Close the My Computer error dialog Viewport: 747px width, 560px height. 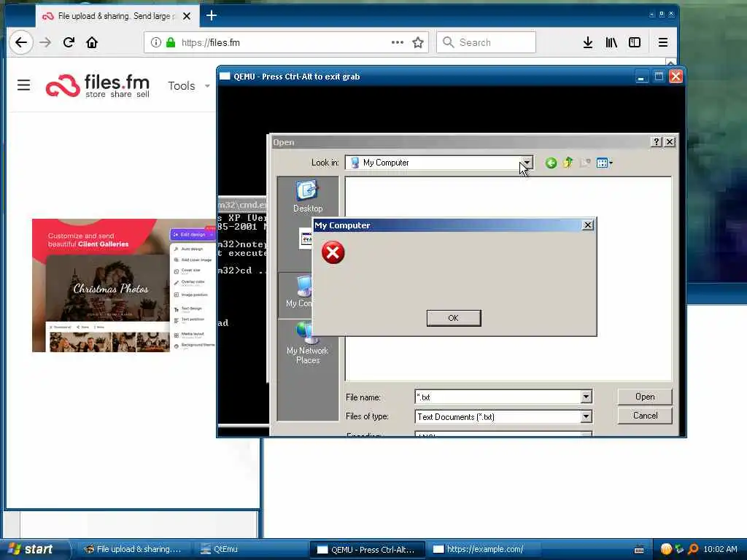tap(588, 225)
